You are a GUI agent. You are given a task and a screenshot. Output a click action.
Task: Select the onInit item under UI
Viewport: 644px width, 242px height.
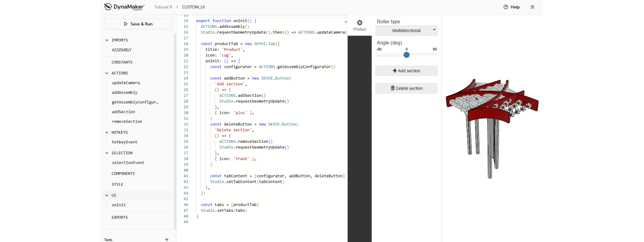pyautogui.click(x=119, y=205)
